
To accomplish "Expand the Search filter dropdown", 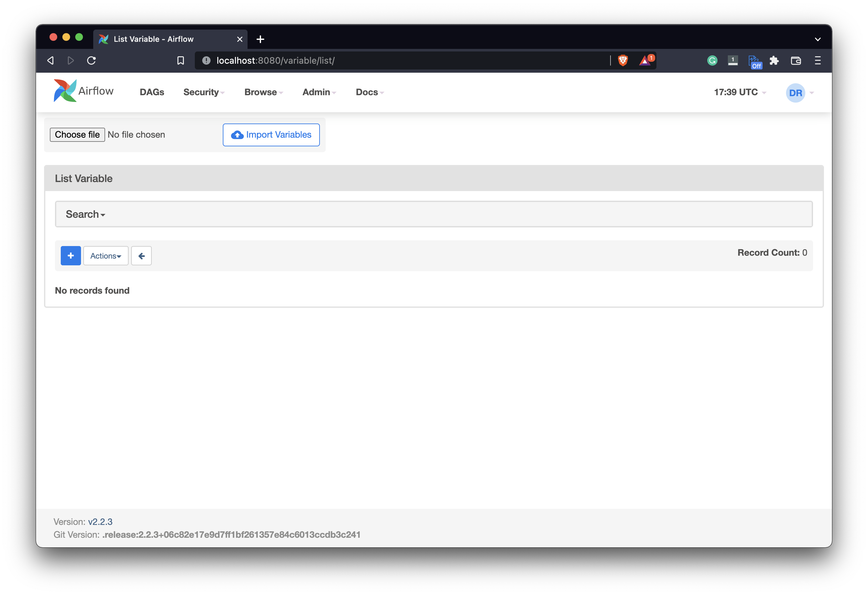I will [x=85, y=214].
